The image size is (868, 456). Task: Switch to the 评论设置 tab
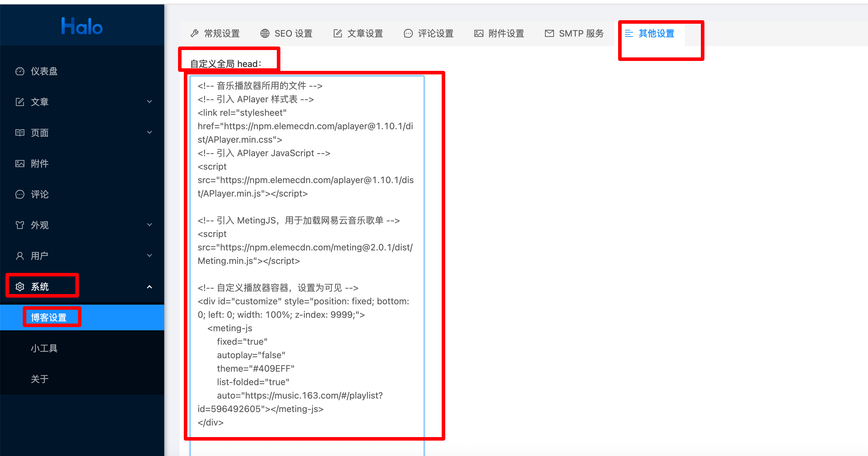click(x=428, y=33)
